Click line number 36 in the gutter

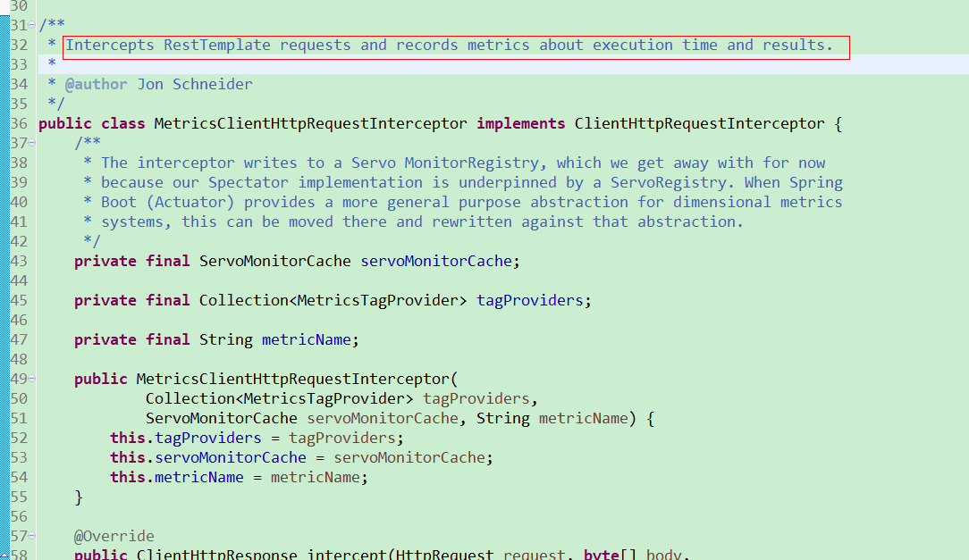pyautogui.click(x=17, y=122)
